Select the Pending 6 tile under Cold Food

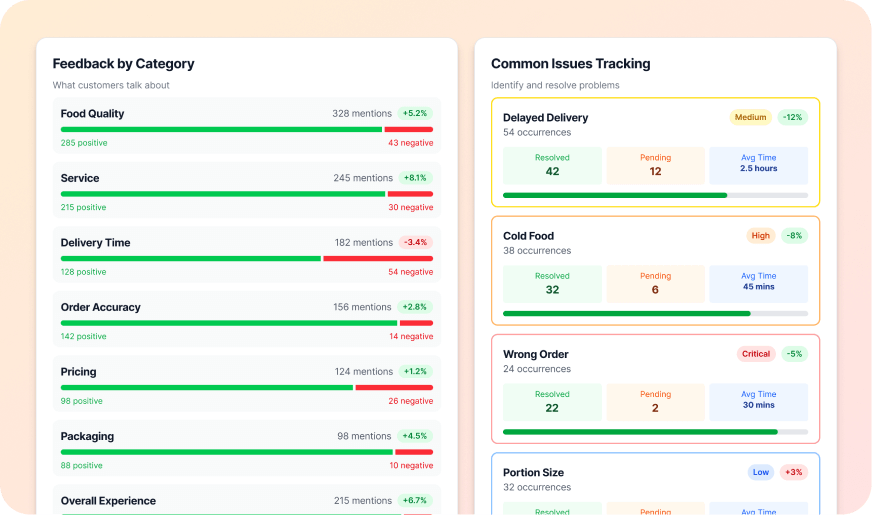pyautogui.click(x=655, y=283)
